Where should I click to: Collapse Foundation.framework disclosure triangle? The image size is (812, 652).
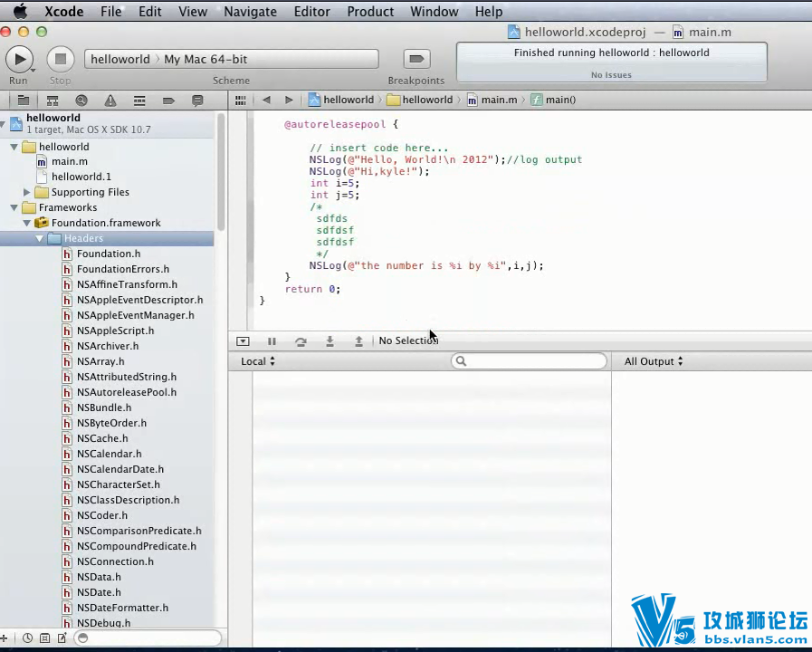click(x=27, y=223)
